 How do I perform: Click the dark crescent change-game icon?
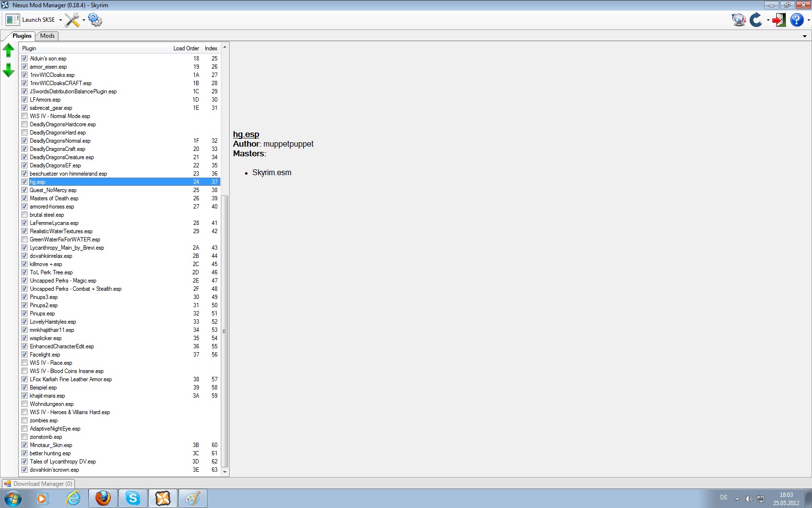[756, 20]
